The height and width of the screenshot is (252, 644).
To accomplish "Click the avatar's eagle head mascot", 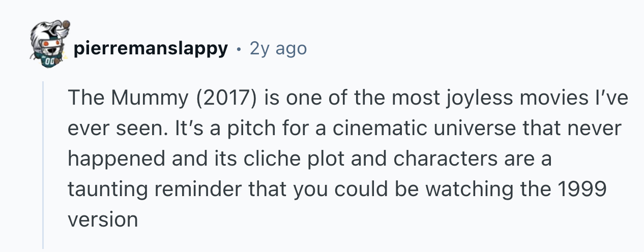I will [49, 37].
